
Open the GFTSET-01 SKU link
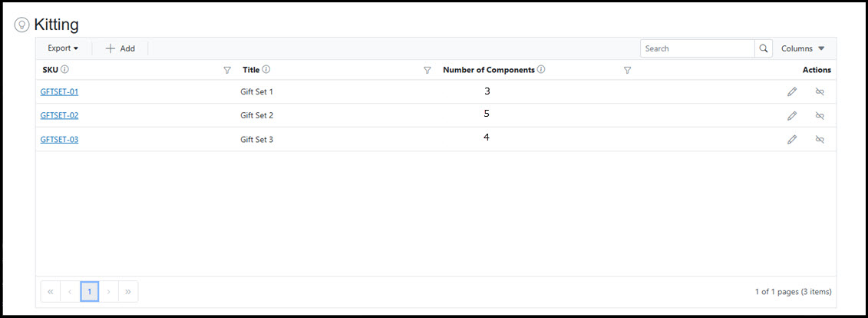pyautogui.click(x=59, y=92)
